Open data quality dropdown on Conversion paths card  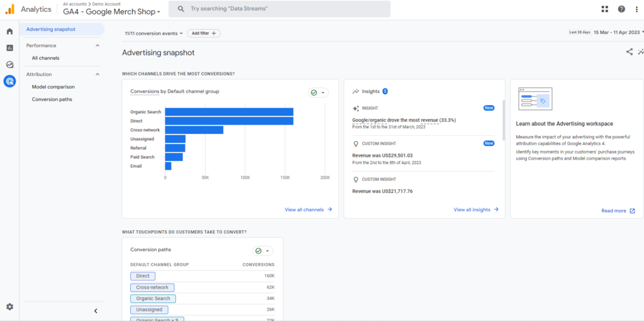coord(262,251)
